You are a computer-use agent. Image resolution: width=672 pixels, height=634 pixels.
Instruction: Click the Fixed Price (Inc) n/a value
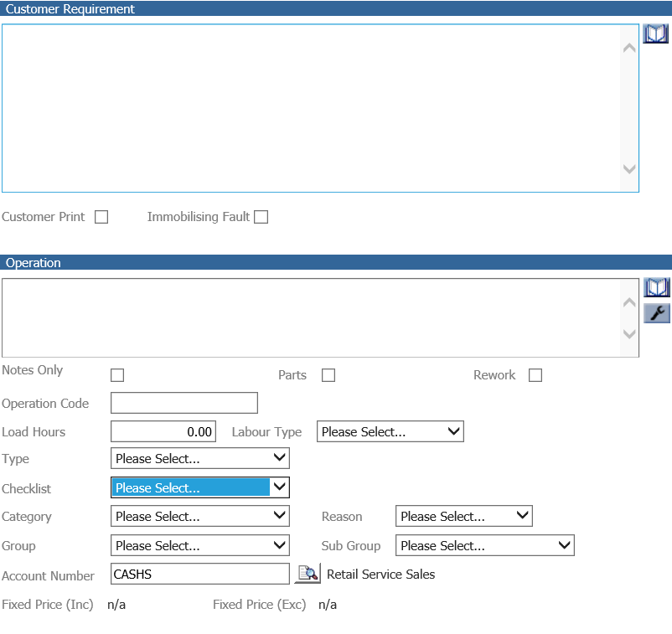coord(116,605)
